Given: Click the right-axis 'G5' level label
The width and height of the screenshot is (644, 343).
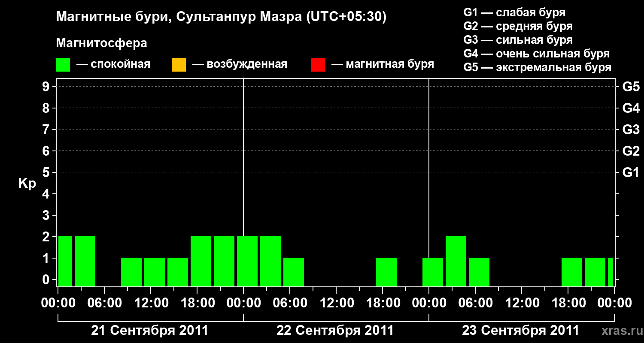Looking at the screenshot, I should coord(631,87).
